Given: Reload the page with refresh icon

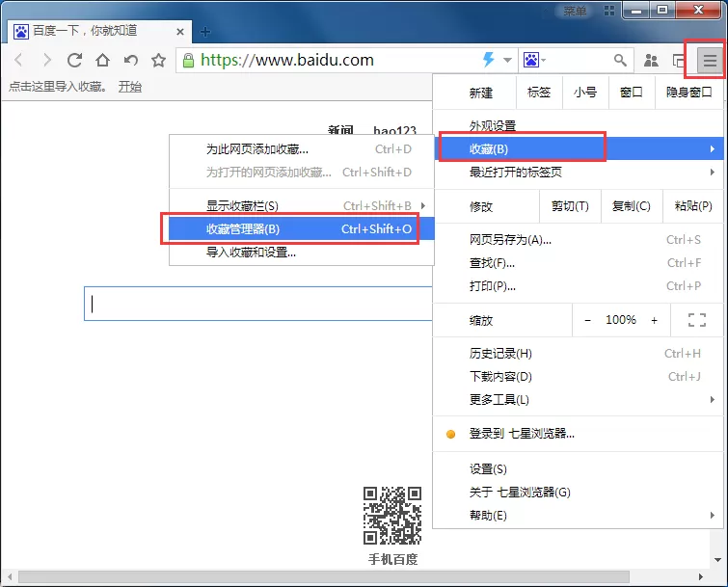Looking at the screenshot, I should pyautogui.click(x=75, y=61).
